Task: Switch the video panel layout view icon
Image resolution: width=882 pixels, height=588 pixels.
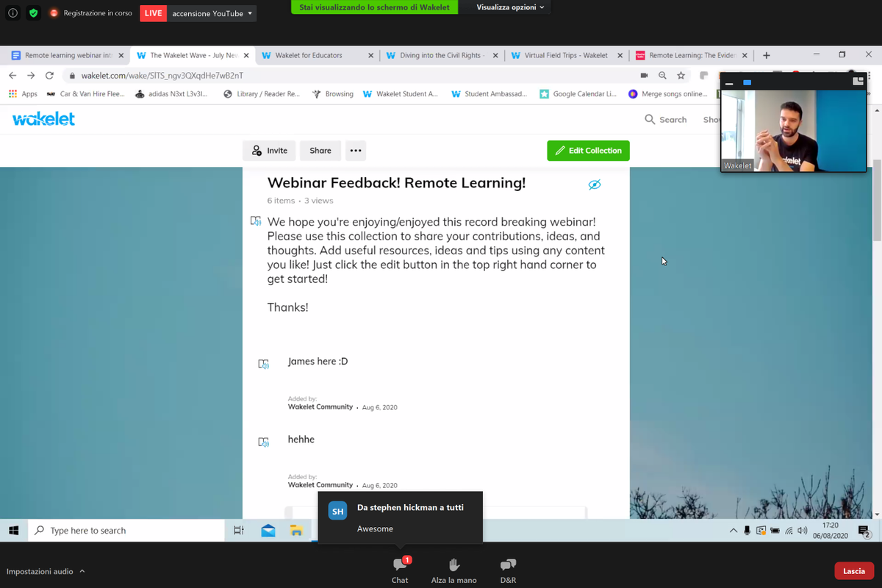Action: (858, 82)
